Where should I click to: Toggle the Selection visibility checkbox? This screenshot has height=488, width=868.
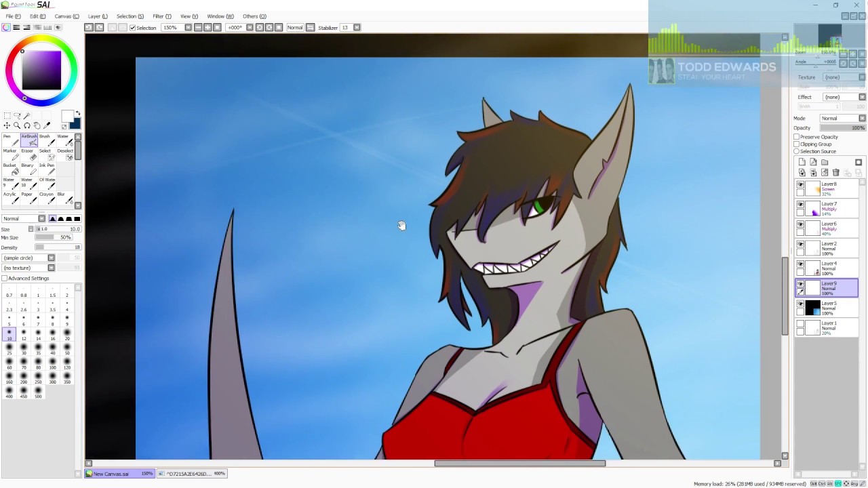(132, 27)
